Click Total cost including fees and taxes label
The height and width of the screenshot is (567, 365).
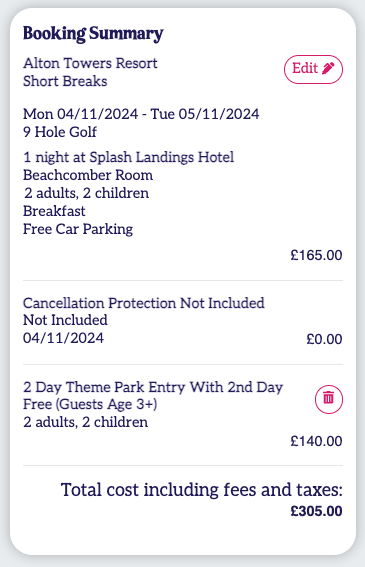point(202,490)
